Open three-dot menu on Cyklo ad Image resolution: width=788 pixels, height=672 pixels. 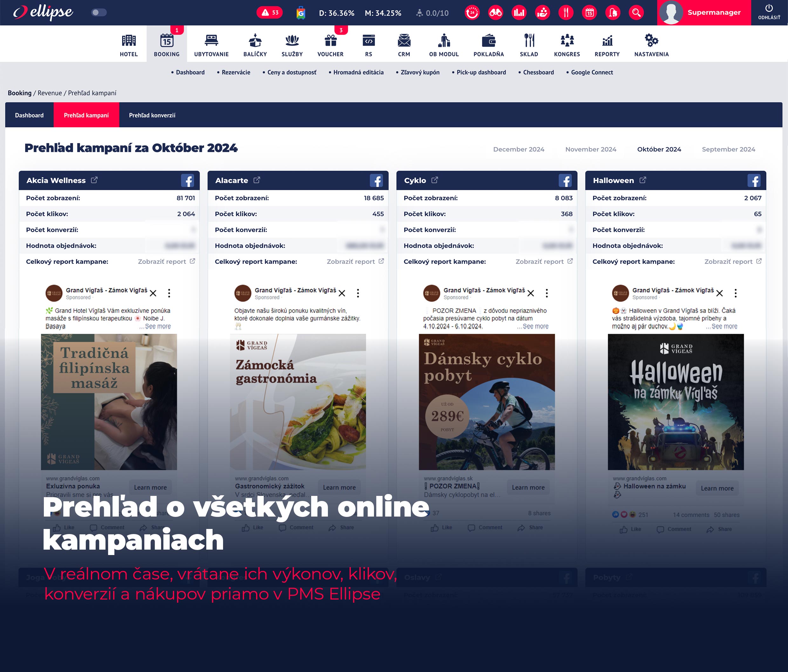[x=547, y=293]
